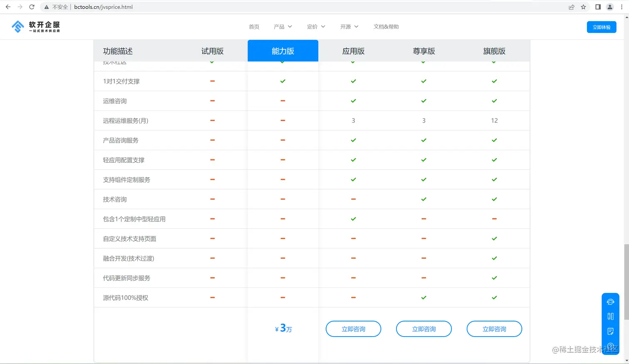Click value 3 in 应用版 column
The image size is (629, 364).
click(x=353, y=121)
